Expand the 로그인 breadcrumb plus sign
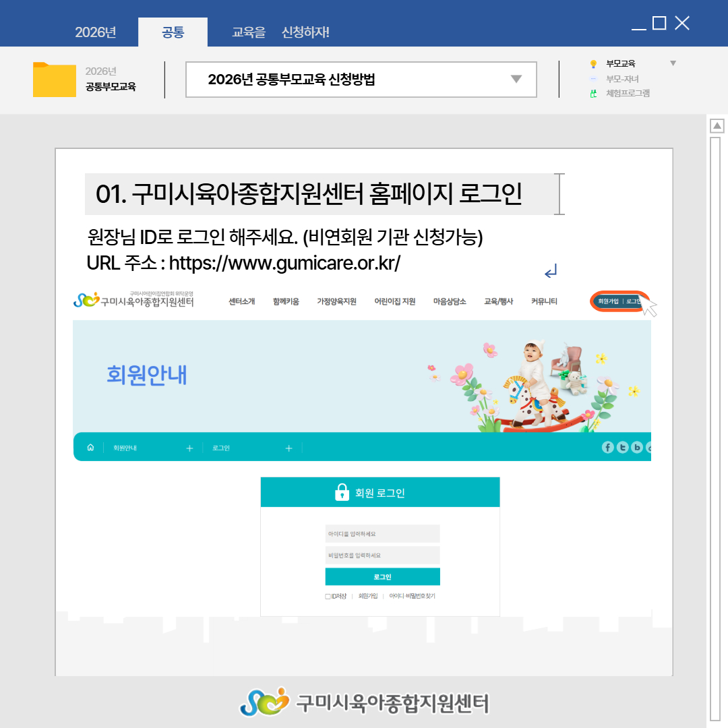The image size is (728, 728). click(x=289, y=448)
